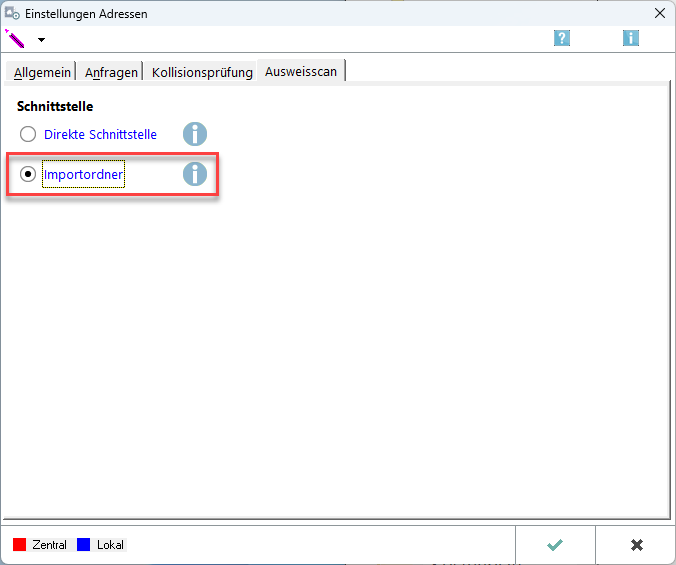
Task: Cancel with the X button at bottom
Action: click(636, 545)
